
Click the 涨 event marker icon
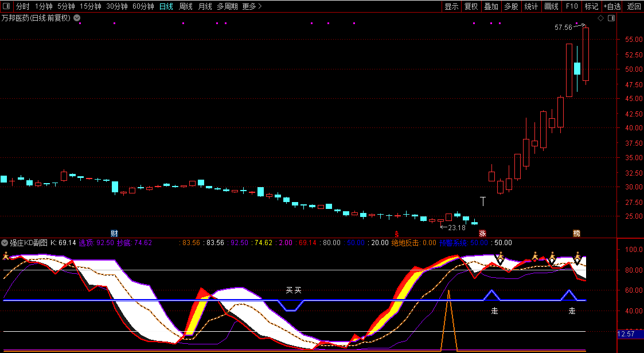pyautogui.click(x=482, y=234)
